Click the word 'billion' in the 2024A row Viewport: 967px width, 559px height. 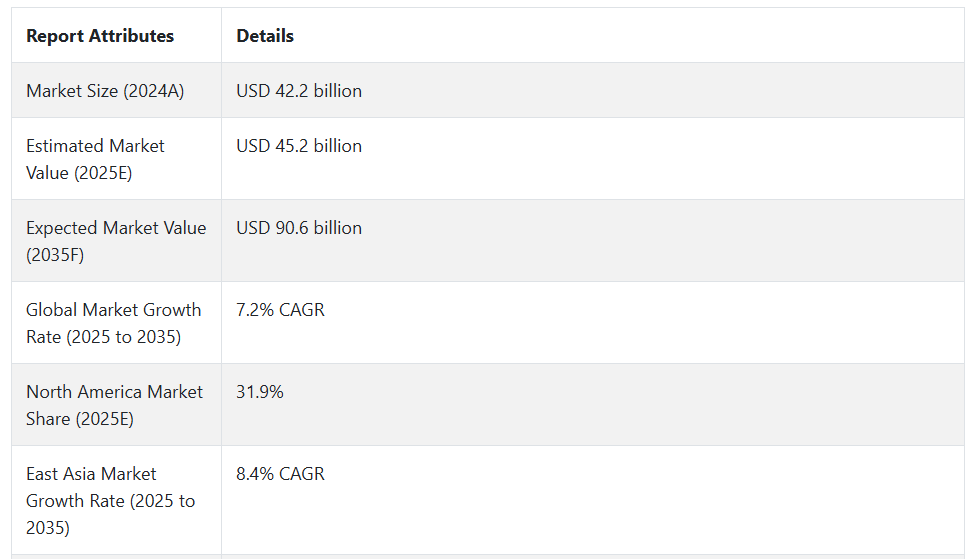[x=337, y=91]
